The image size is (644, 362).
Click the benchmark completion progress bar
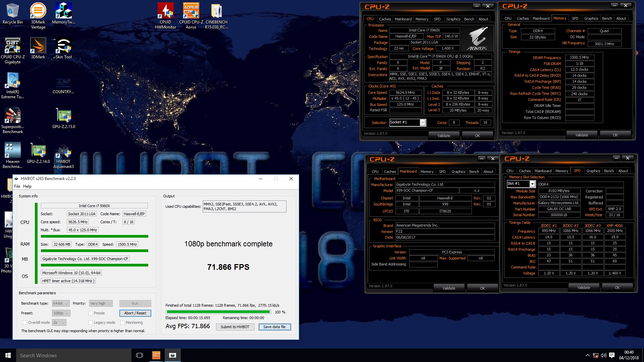coord(219,312)
